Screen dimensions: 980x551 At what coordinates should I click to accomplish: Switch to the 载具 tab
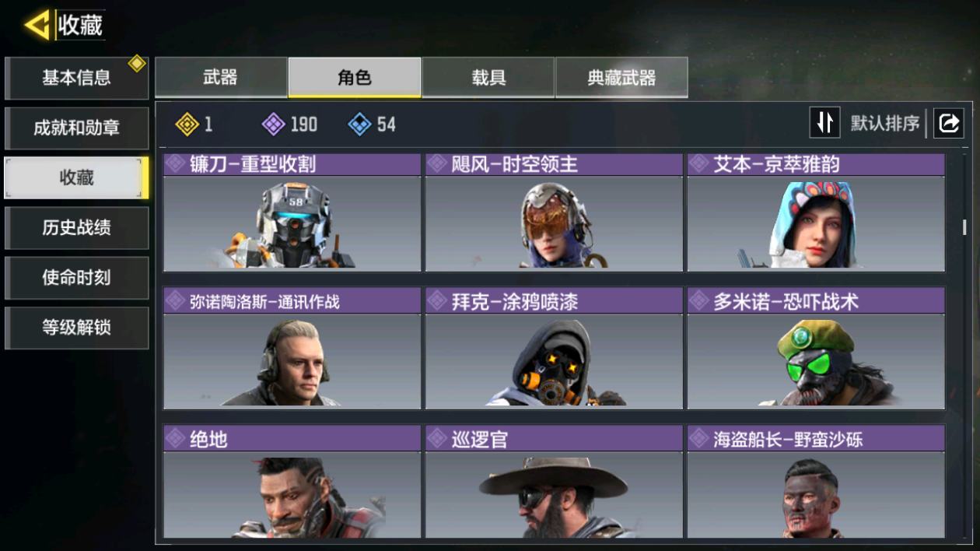point(488,77)
